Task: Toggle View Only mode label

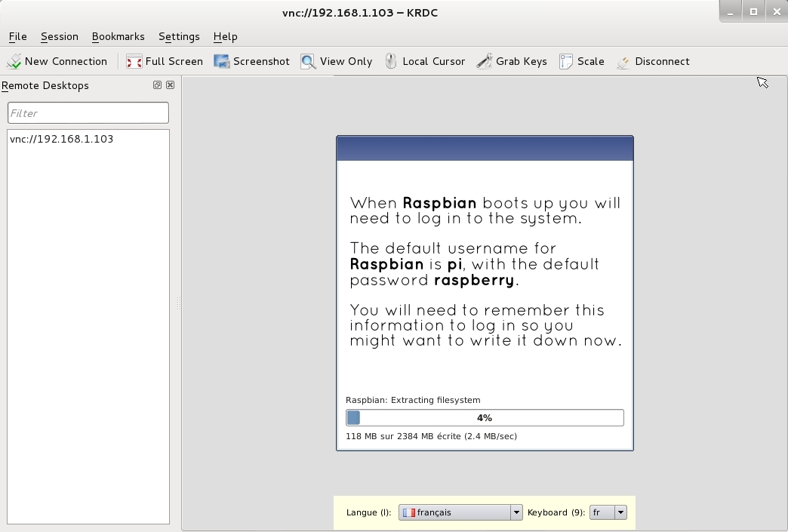Action: click(346, 61)
